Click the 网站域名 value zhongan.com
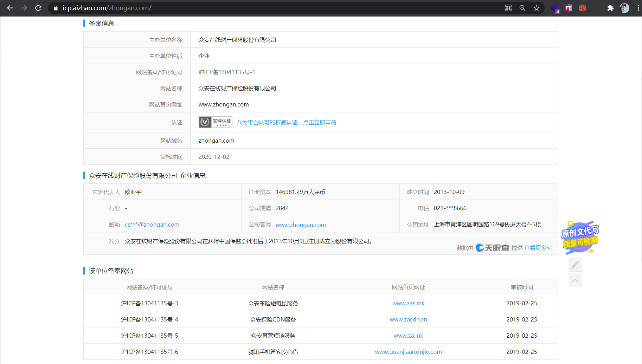The height and width of the screenshot is (364, 642). click(x=216, y=141)
